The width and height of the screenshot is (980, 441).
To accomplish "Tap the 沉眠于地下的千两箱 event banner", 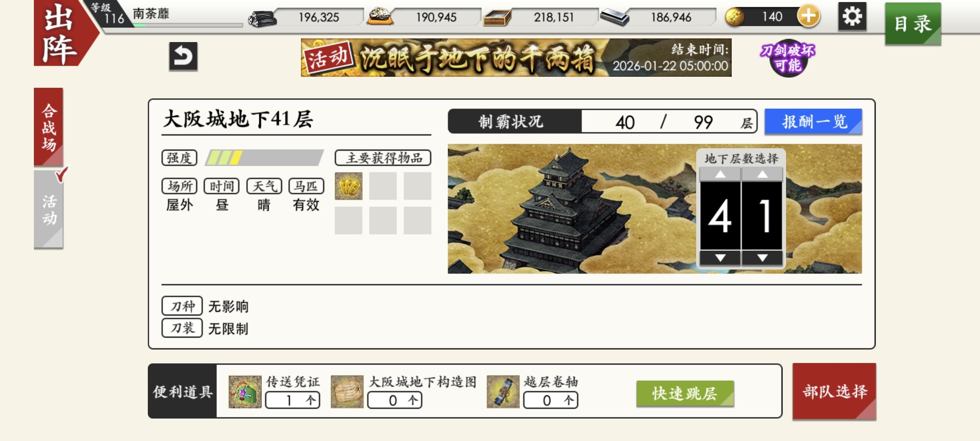I will [x=516, y=58].
